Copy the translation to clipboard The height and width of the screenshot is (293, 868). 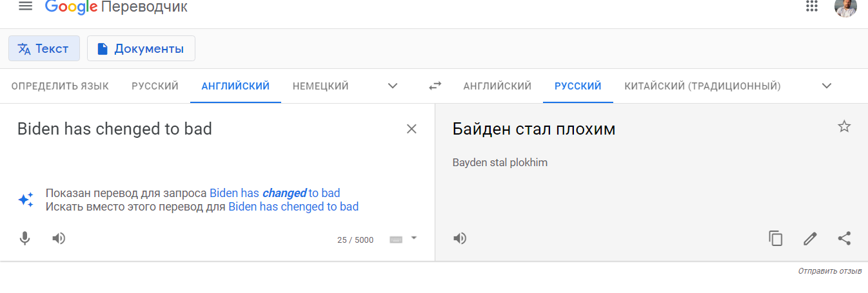point(776,238)
